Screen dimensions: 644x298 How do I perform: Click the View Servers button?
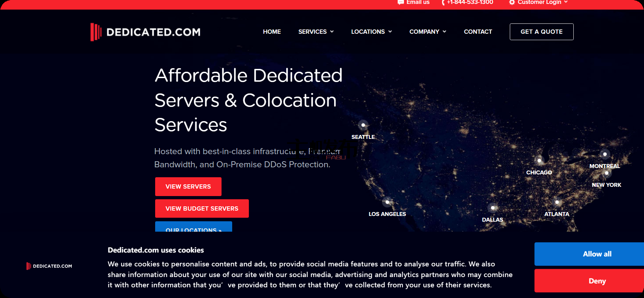point(188,186)
